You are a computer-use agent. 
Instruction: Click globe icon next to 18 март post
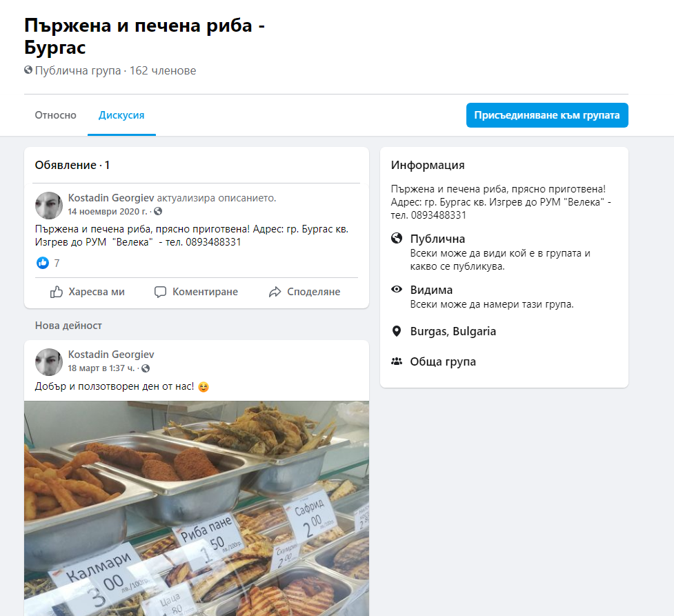(x=146, y=368)
